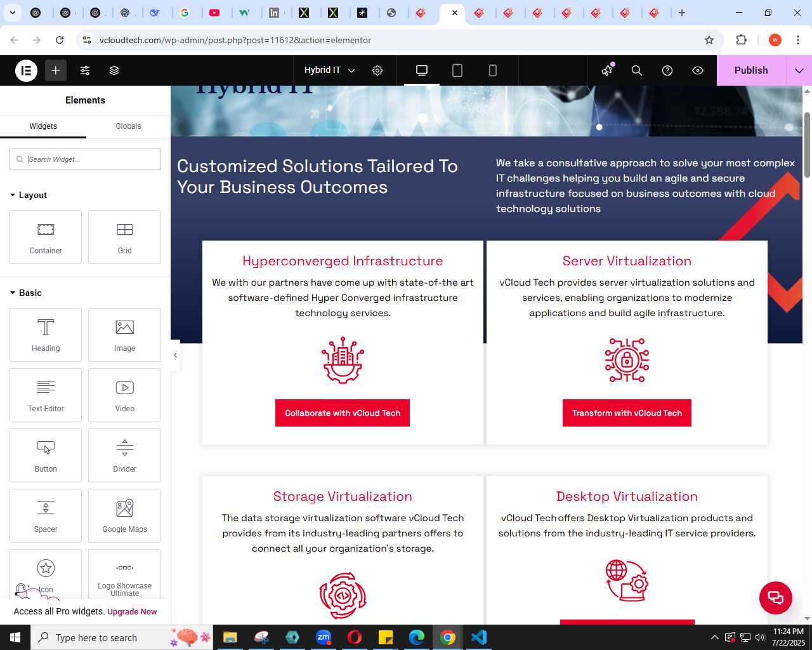Open the Elementor logo menu

(x=27, y=70)
